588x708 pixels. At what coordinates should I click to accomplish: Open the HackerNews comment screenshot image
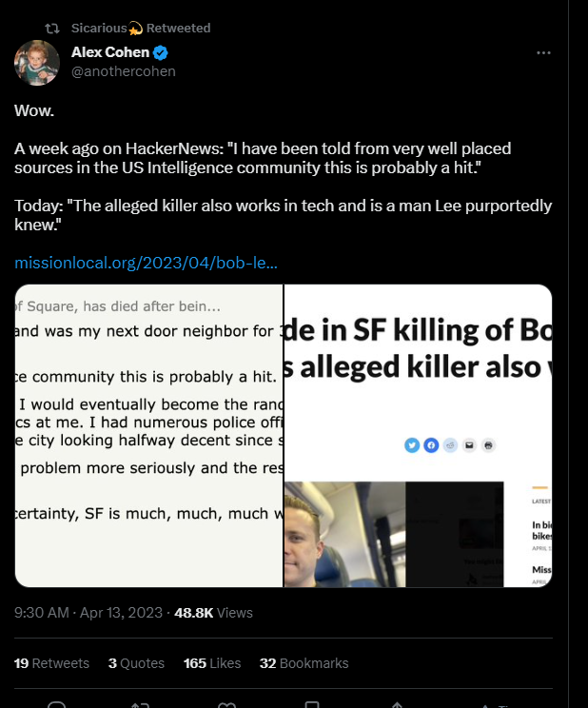pos(148,436)
